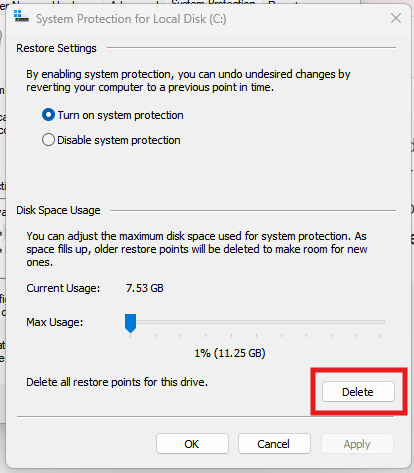Confirm settings with the OK button
The width and height of the screenshot is (414, 473).
tap(192, 444)
